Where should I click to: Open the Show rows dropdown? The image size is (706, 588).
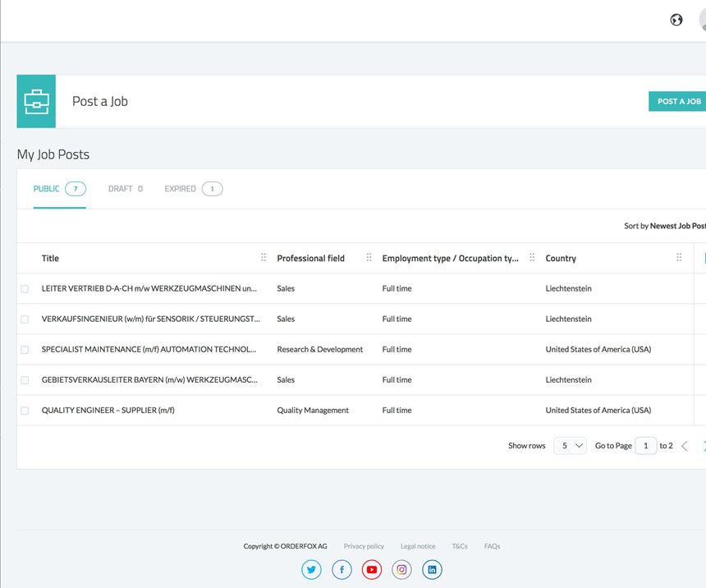coord(570,446)
